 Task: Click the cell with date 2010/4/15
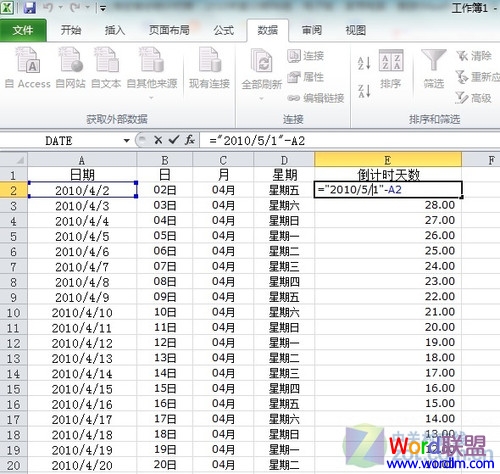82,389
